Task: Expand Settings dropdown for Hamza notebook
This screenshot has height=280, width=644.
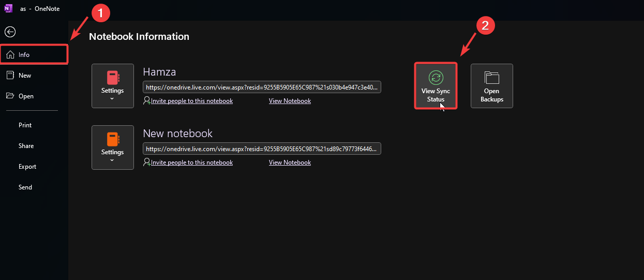Action: click(113, 86)
